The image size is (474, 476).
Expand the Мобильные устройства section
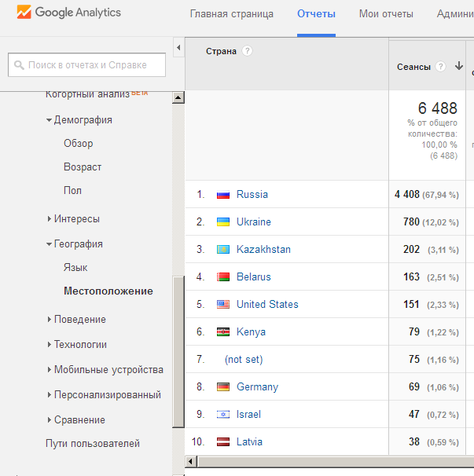(50, 369)
